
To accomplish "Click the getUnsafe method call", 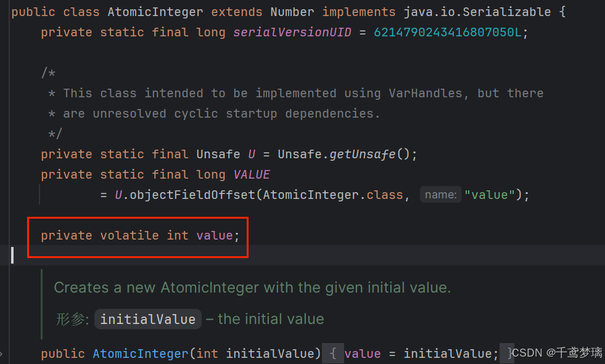I will point(363,155).
